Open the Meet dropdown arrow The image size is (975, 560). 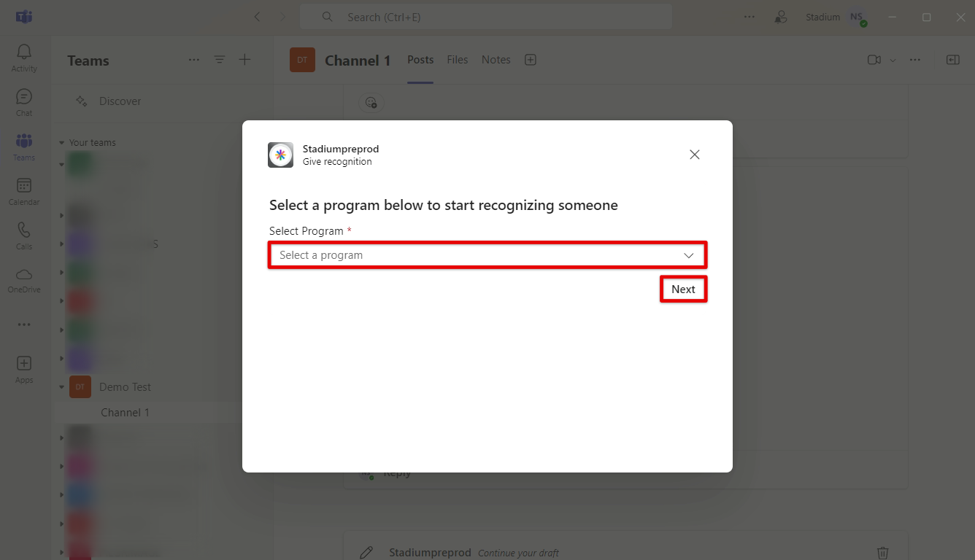pos(893,61)
